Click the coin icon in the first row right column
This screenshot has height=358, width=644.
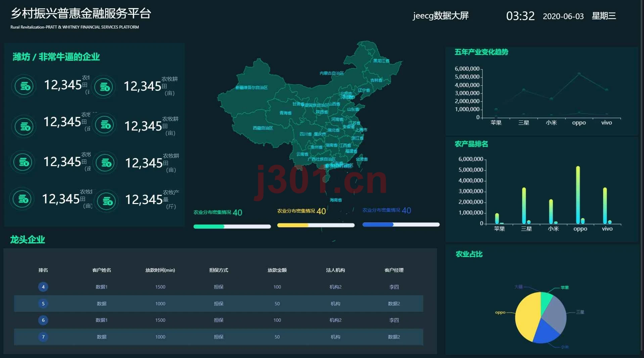[x=103, y=87]
